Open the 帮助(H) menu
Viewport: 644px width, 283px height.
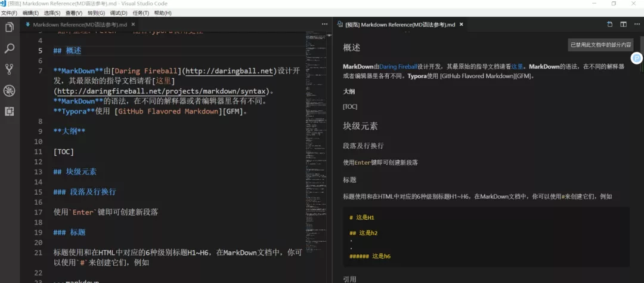163,13
